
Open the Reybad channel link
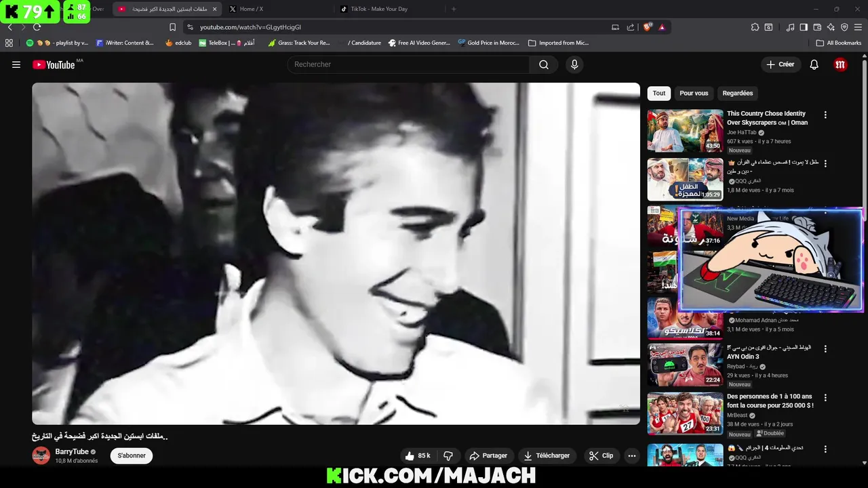743,367
